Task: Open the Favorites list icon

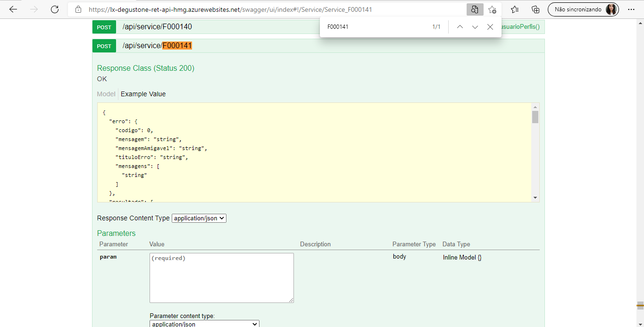Action: click(515, 9)
